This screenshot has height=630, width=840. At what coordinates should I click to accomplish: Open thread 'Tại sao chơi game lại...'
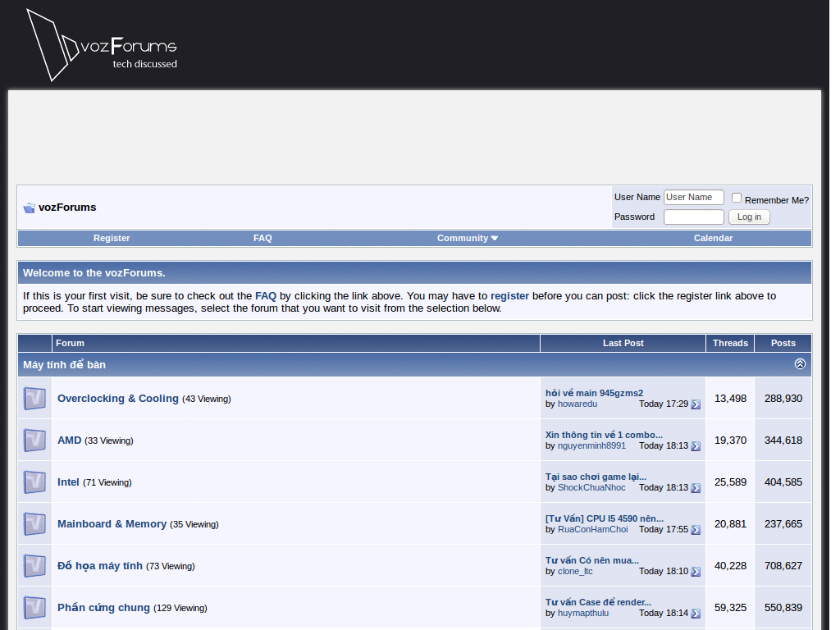click(x=596, y=477)
